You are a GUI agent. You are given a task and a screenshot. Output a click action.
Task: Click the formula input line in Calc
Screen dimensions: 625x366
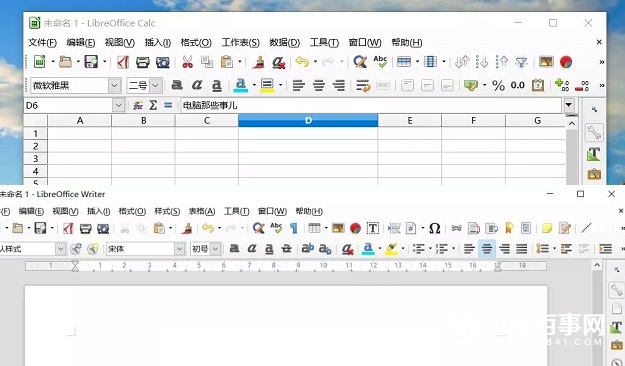click(x=371, y=105)
